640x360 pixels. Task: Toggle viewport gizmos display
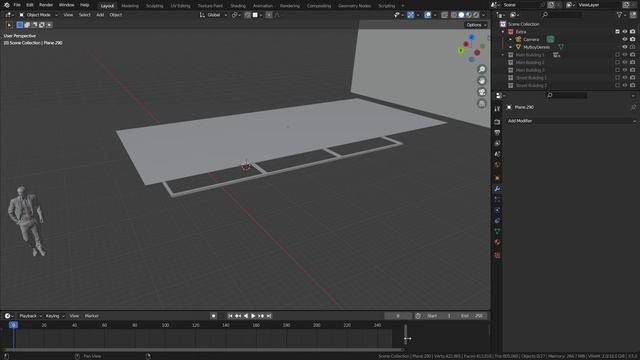coord(411,15)
